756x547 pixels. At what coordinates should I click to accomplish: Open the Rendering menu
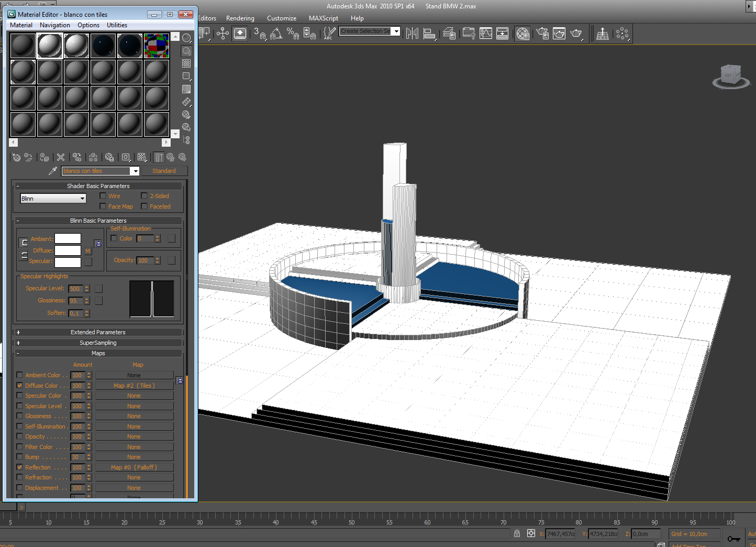(240, 18)
